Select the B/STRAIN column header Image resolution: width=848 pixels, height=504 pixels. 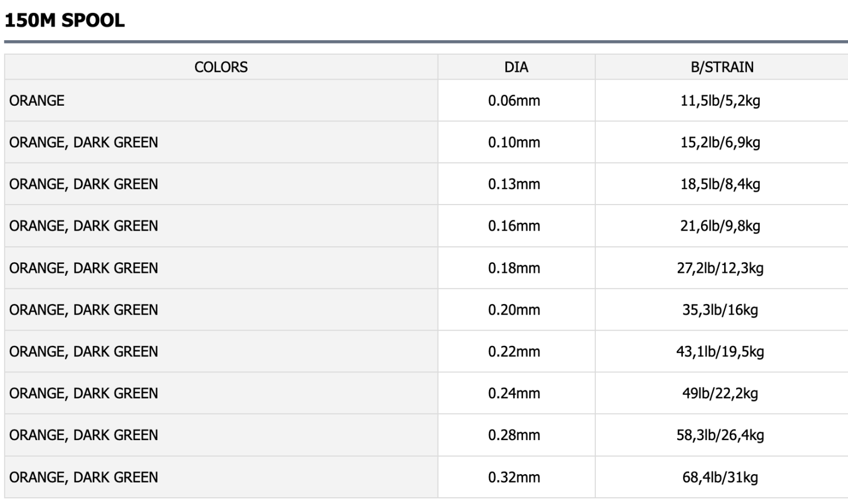pos(721,67)
